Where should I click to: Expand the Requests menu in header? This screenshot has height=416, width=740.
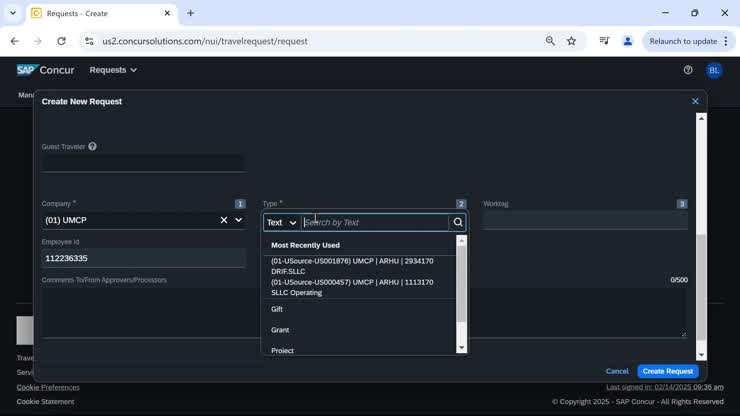[x=113, y=70]
